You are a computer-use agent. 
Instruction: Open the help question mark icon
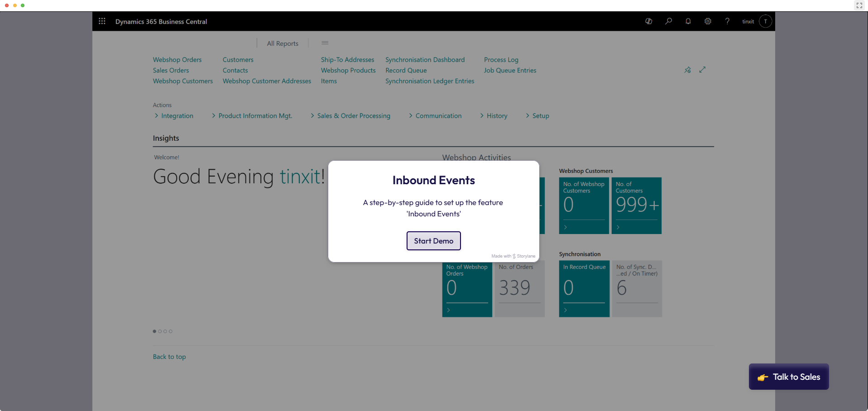(727, 21)
